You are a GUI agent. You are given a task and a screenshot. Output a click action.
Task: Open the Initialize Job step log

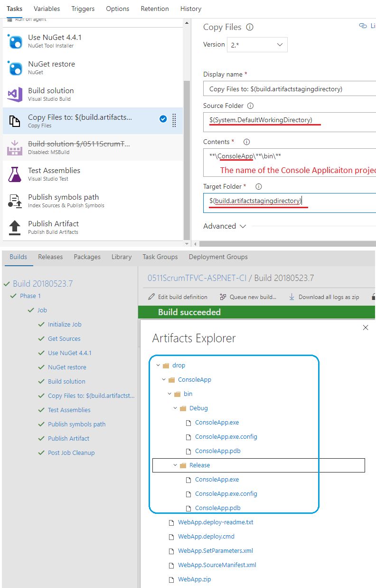point(65,324)
